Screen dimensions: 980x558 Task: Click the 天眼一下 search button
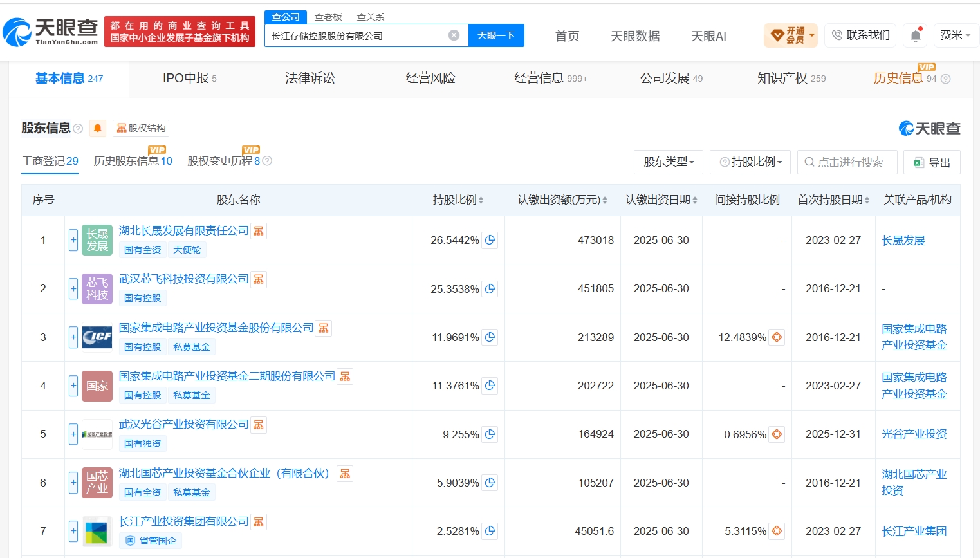tap(496, 35)
